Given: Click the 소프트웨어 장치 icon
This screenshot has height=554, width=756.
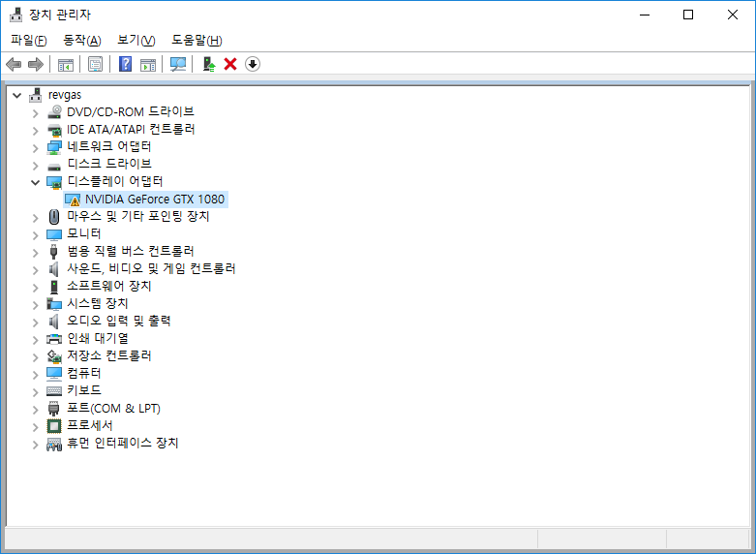Looking at the screenshot, I should tap(54, 286).
